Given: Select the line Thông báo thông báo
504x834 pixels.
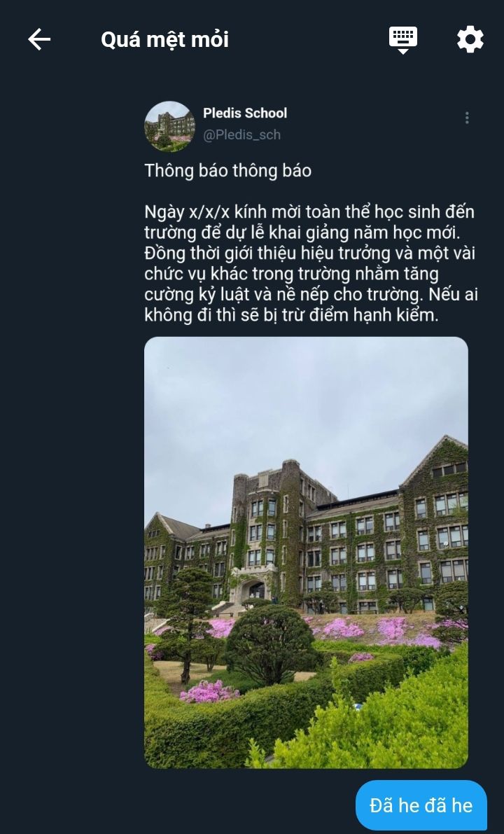Looking at the screenshot, I should tap(227, 171).
